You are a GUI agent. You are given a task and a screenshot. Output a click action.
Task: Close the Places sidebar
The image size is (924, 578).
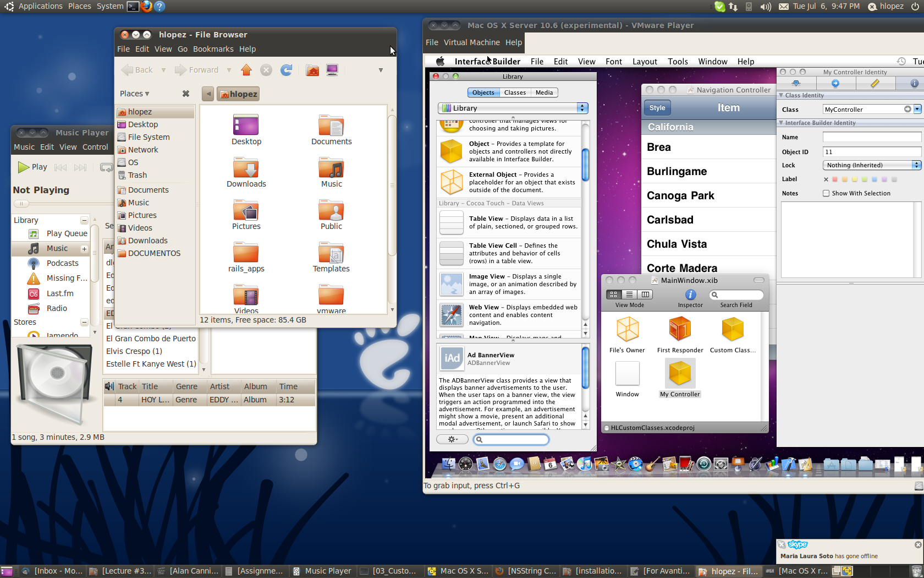(x=186, y=94)
